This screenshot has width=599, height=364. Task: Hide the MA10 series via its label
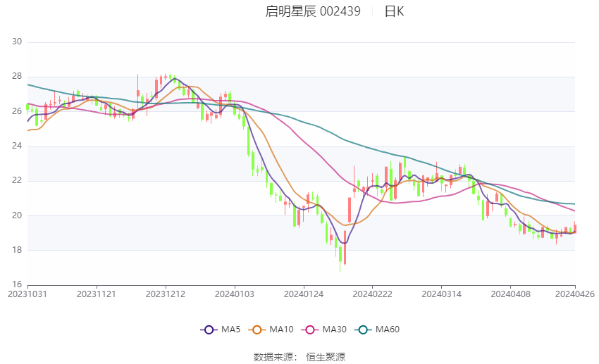(281, 330)
